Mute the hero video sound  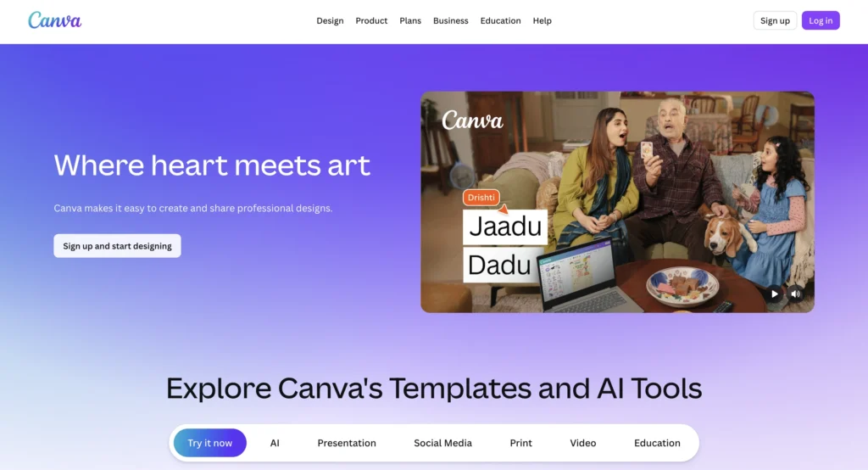coord(795,294)
